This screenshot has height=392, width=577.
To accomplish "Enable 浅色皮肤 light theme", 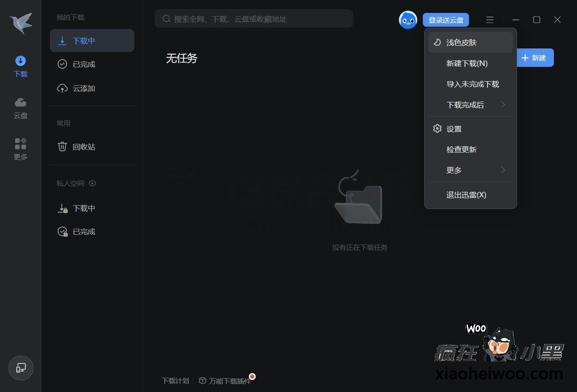I will tap(462, 42).
